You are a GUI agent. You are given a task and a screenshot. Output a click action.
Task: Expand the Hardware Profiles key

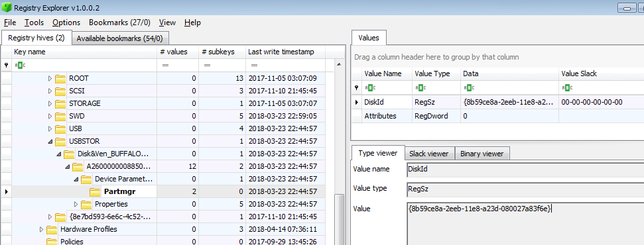coord(42,229)
